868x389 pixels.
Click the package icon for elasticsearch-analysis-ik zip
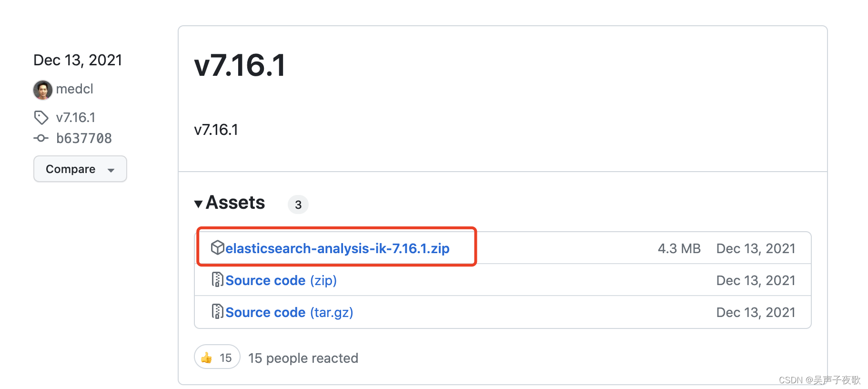[218, 247]
